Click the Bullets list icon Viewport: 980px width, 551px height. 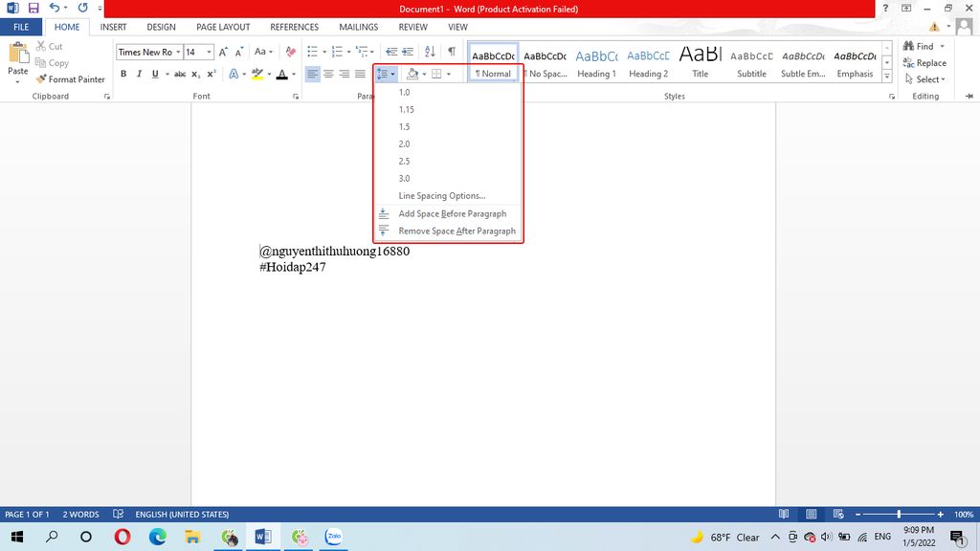tap(313, 52)
